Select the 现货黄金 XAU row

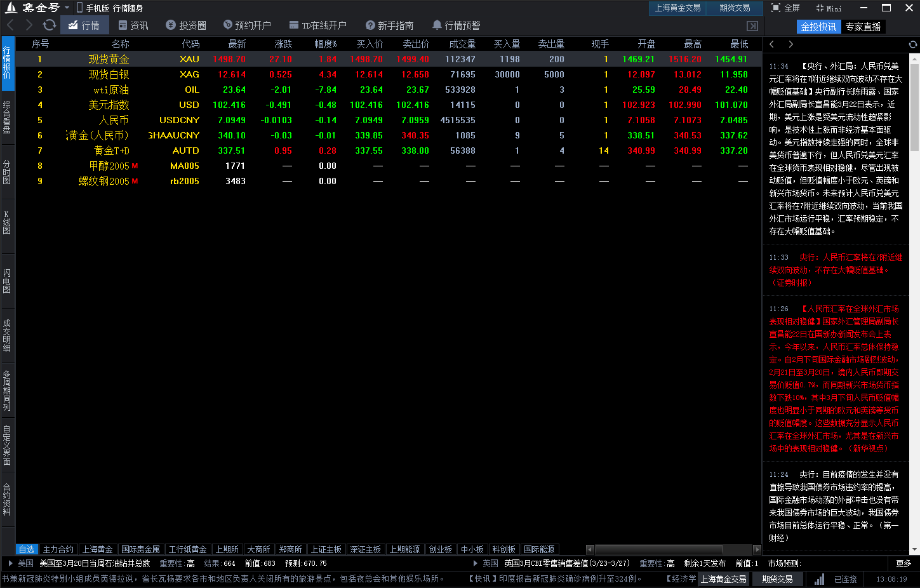388,59
